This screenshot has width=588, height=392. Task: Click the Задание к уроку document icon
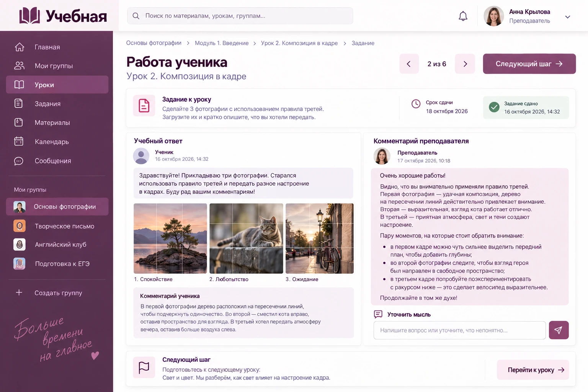(x=144, y=105)
